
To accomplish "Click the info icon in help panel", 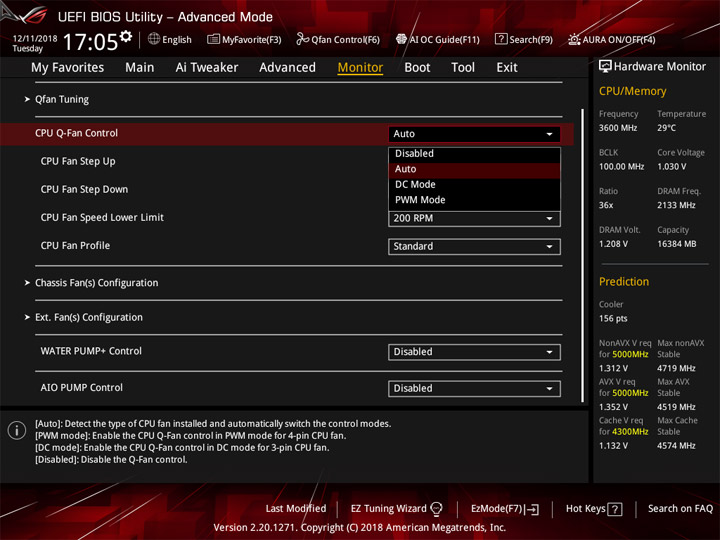I will click(x=17, y=430).
